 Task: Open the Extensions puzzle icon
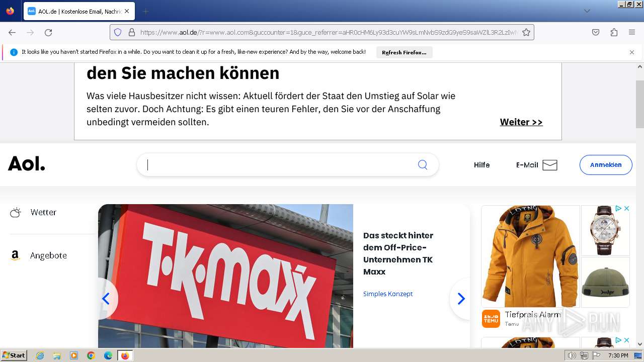[614, 32]
